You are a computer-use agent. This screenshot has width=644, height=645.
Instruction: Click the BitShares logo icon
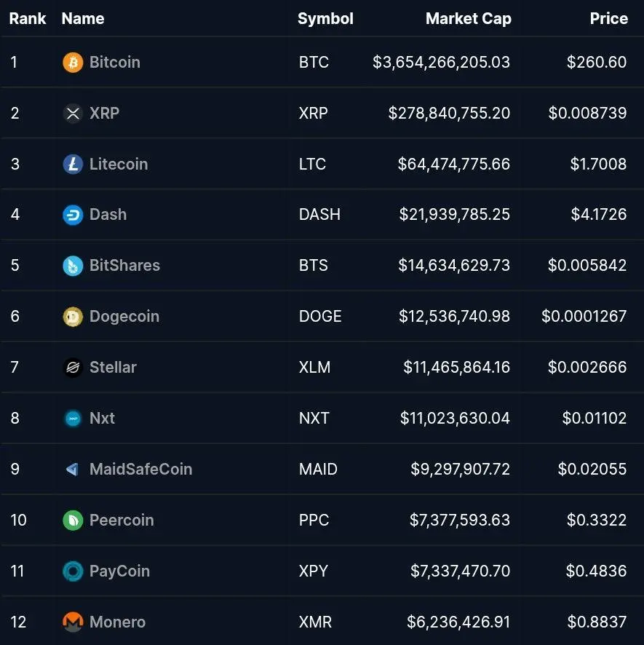tap(73, 266)
